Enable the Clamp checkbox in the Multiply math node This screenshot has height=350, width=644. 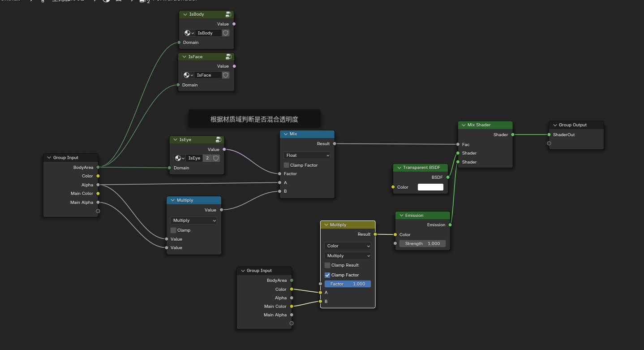(x=173, y=230)
